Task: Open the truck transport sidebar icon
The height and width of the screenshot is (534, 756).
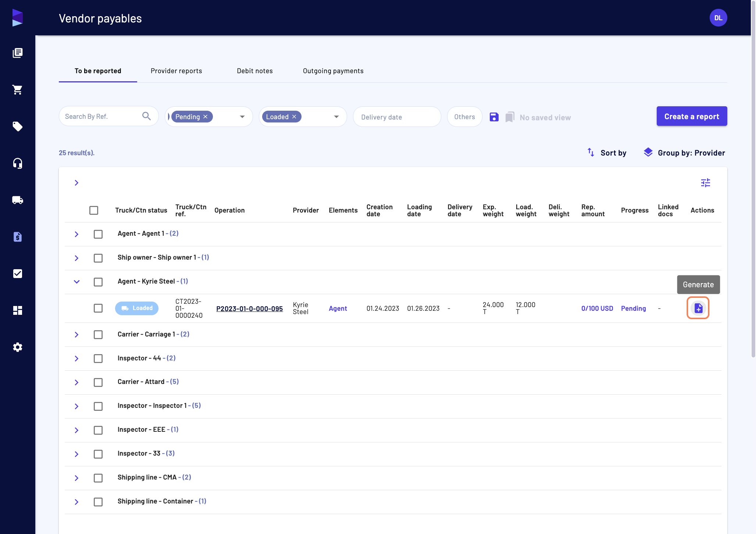Action: click(x=17, y=200)
